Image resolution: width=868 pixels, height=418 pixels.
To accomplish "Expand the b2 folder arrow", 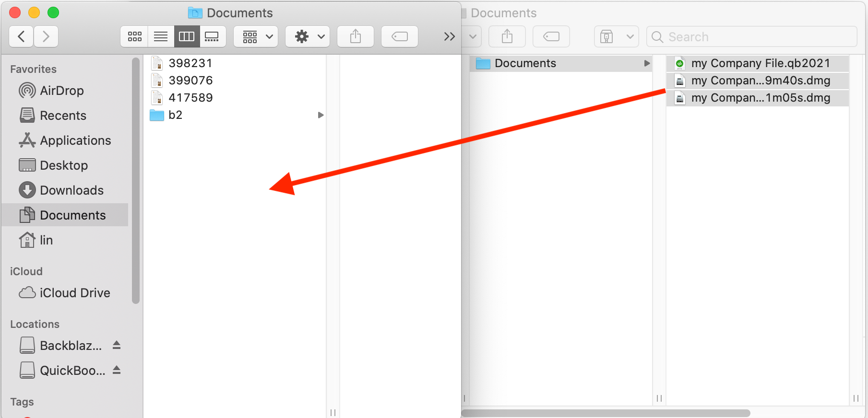I will (x=321, y=115).
